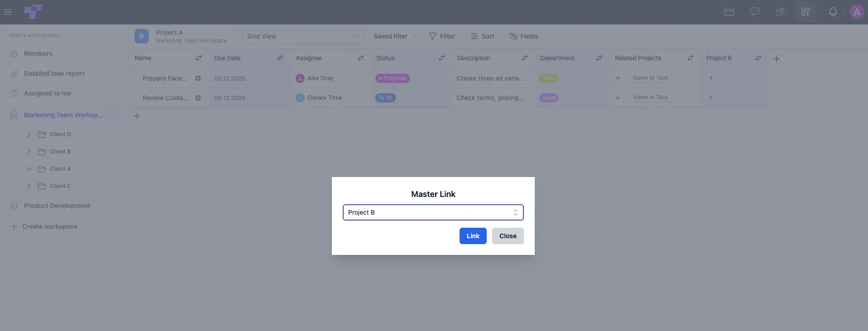Click the Link button

(473, 236)
